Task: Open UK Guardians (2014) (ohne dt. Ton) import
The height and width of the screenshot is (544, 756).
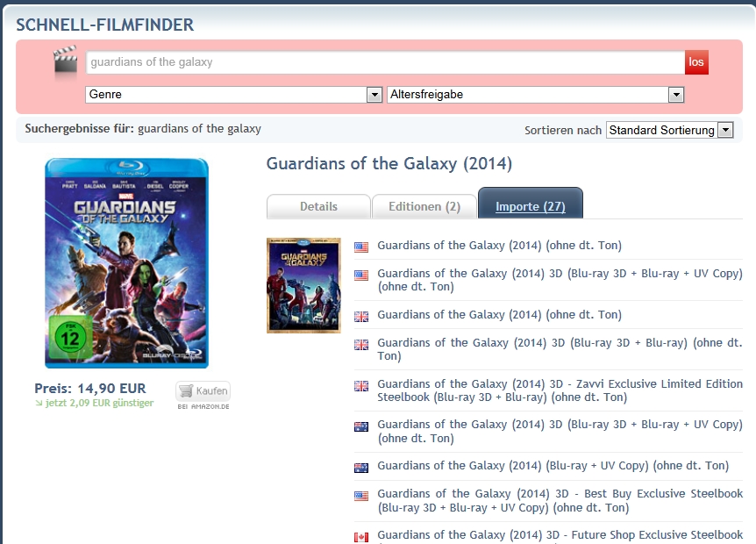Action: point(500,315)
